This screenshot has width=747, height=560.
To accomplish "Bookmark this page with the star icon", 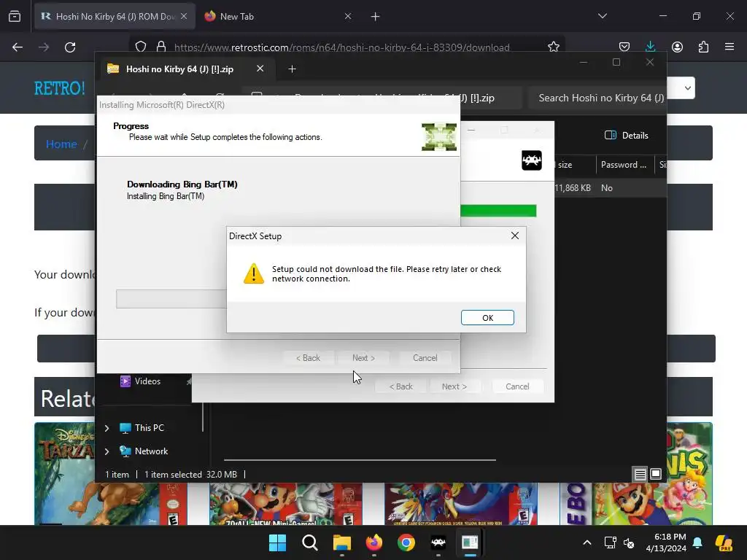I will [553, 47].
